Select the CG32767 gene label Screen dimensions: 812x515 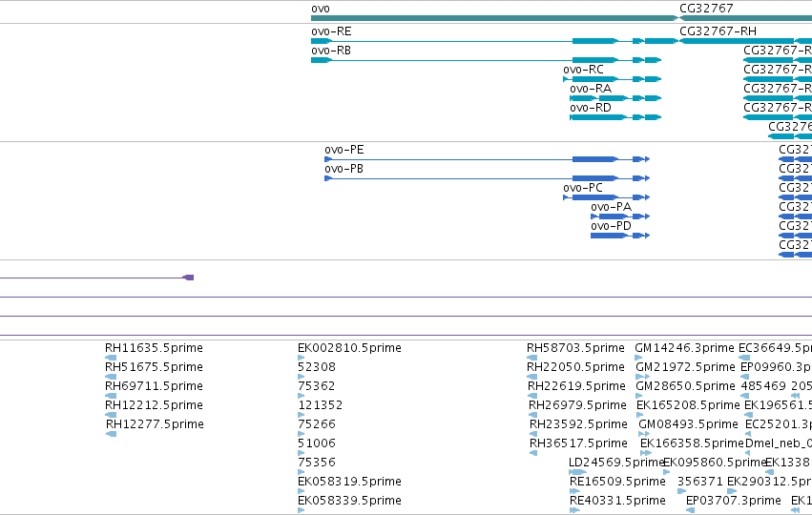pos(706,9)
